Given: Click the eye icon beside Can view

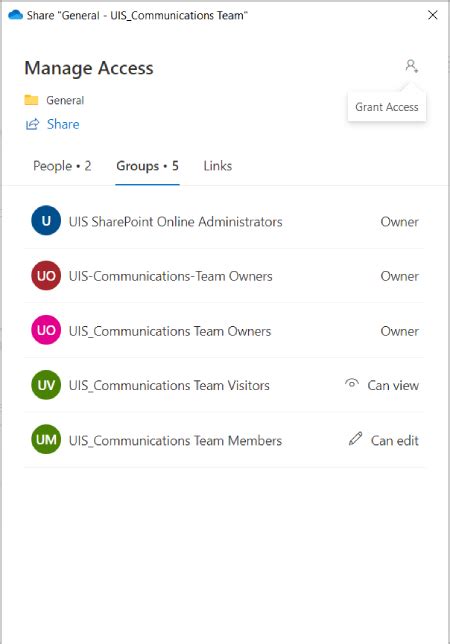Looking at the screenshot, I should tap(351, 384).
